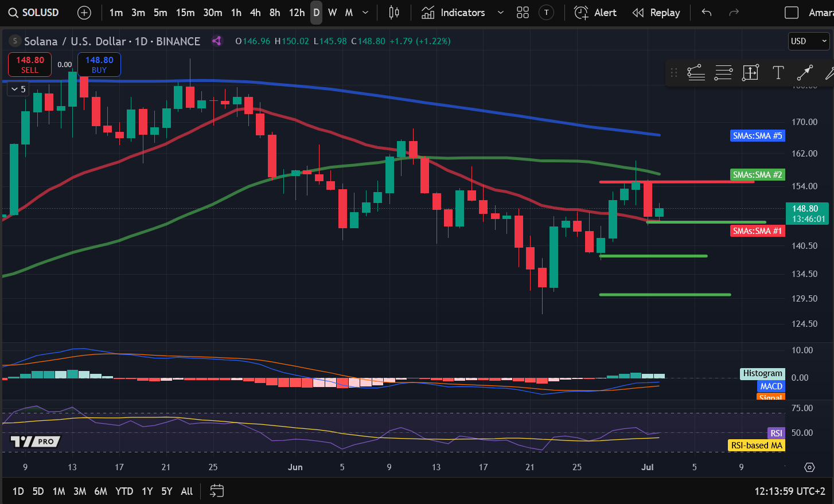Grab the drawing toolbar drag handle
834x504 pixels.
tap(674, 72)
